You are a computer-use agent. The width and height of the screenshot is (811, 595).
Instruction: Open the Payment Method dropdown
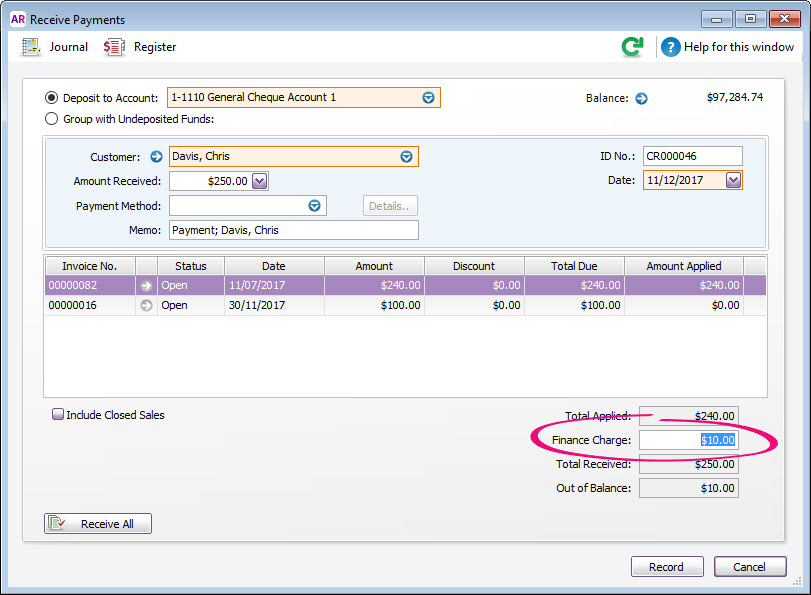[314, 205]
